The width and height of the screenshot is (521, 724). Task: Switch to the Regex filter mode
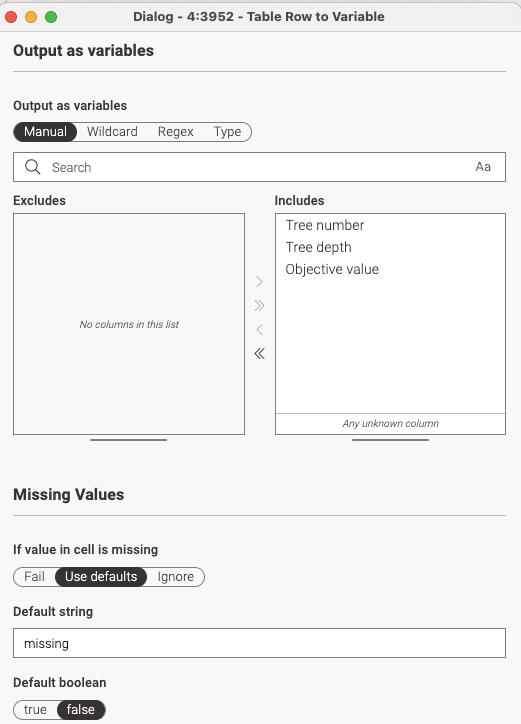point(176,132)
